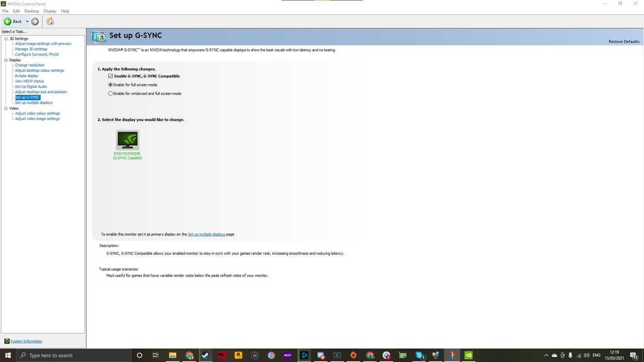Open the NZXT app in the taskbar

click(x=288, y=355)
